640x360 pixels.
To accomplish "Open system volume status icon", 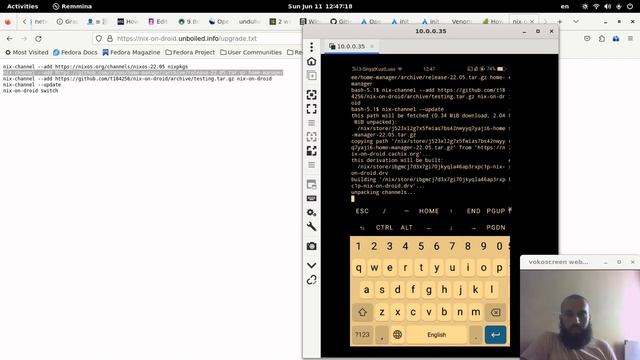I will pos(607,6).
